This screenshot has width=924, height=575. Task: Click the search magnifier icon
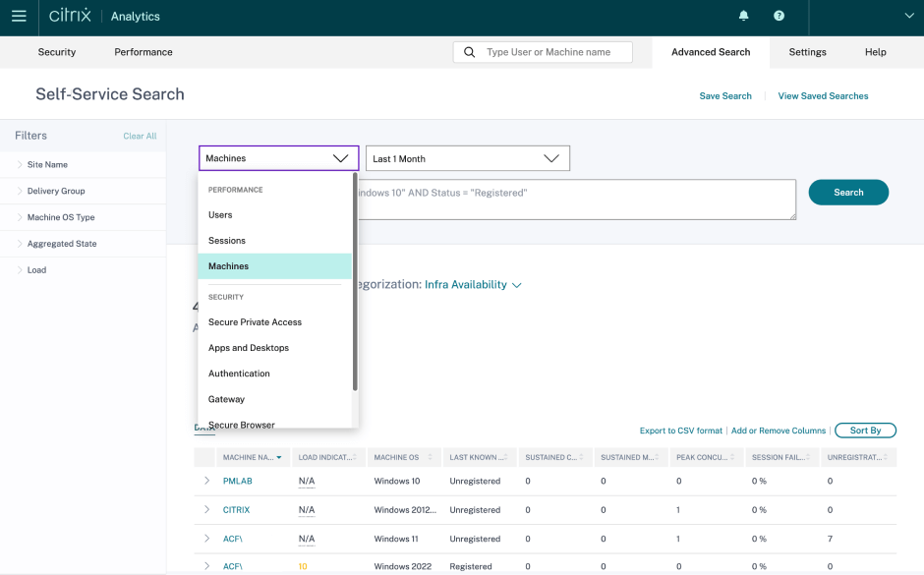click(469, 52)
